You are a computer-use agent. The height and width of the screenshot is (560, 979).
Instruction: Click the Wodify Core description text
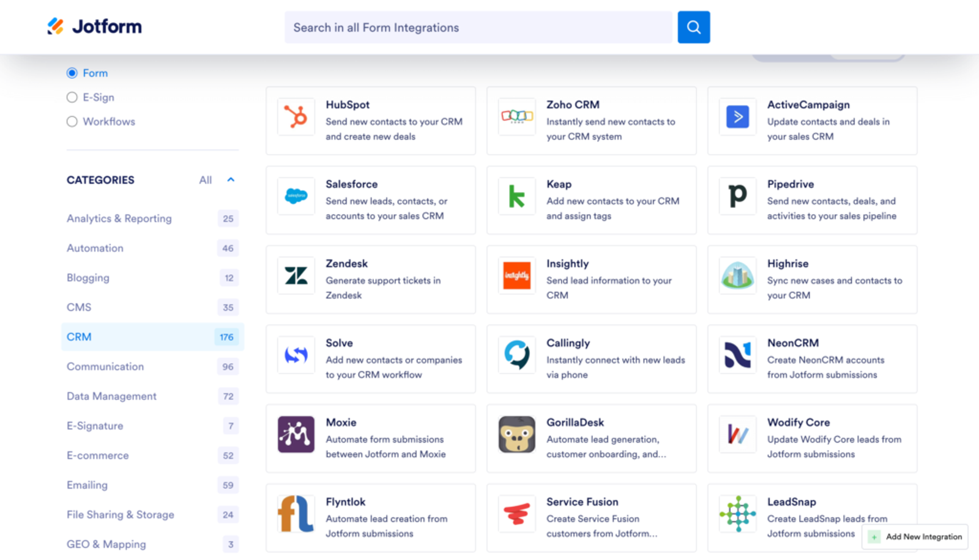click(835, 447)
